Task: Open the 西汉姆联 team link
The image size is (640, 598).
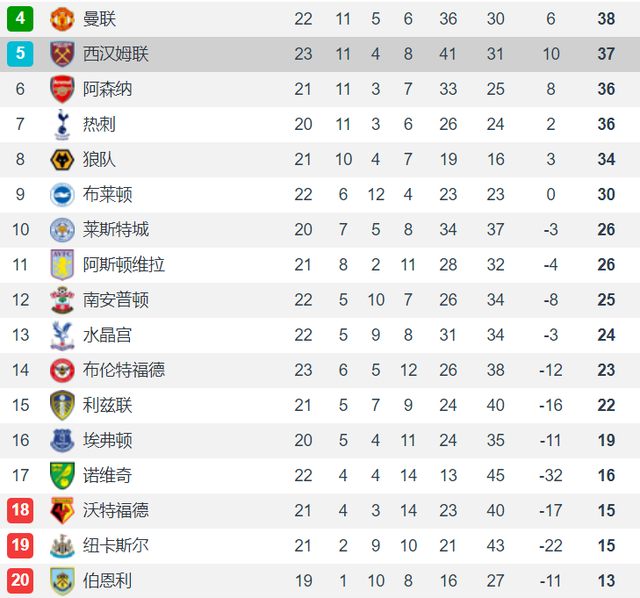Action: pos(116,54)
